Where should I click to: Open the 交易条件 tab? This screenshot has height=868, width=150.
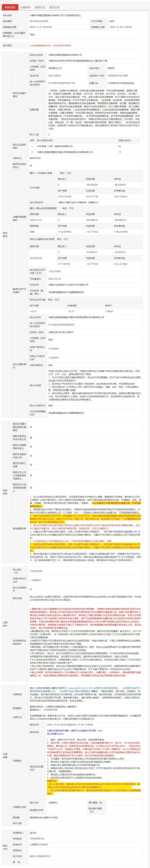coord(25,7)
